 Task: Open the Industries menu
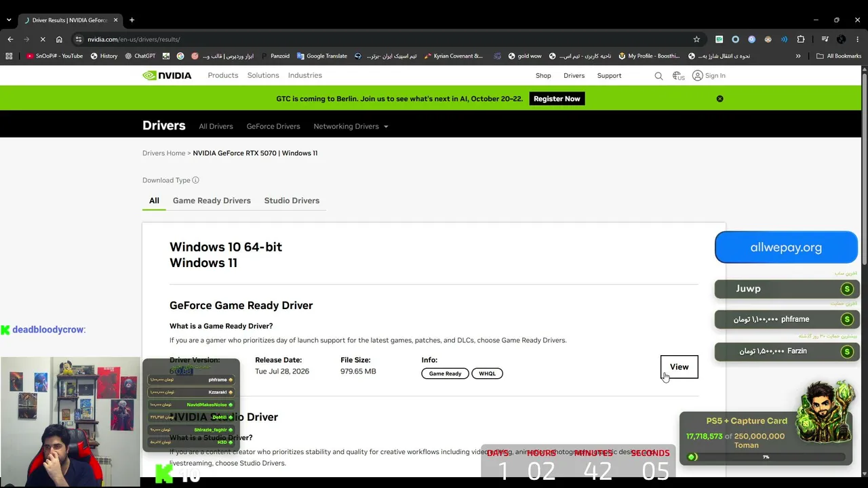(x=305, y=75)
